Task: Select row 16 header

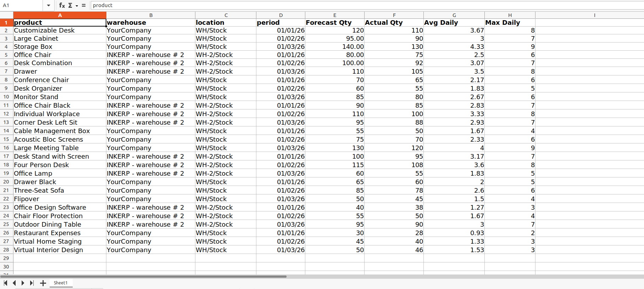Action: 6,148
